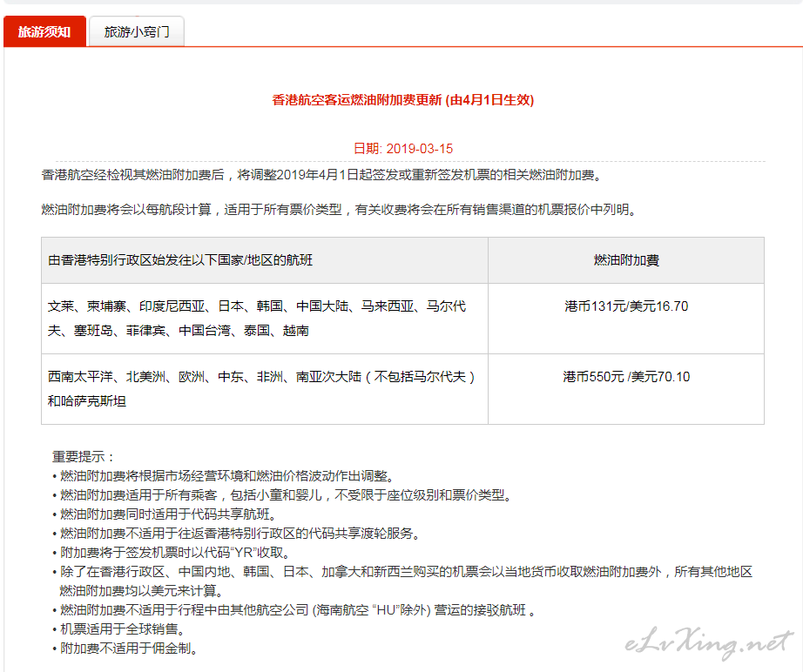The height and width of the screenshot is (672, 803).
Task: Click the headline 香港航空客运燃油附加费更新
Action: point(403,99)
